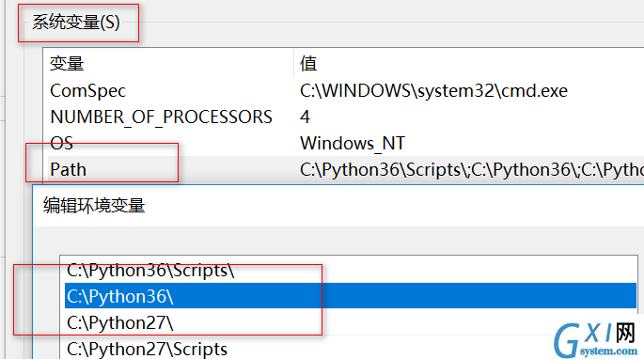Click the 系统变量(S) group label

(76, 23)
